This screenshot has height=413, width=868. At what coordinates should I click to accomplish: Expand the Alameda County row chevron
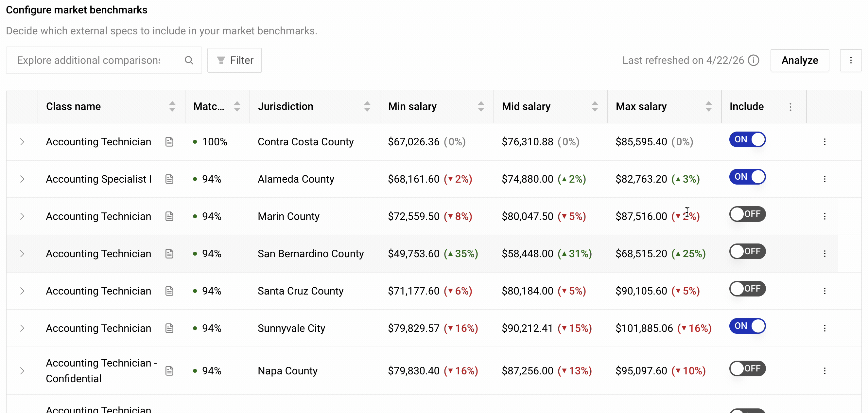coord(22,179)
